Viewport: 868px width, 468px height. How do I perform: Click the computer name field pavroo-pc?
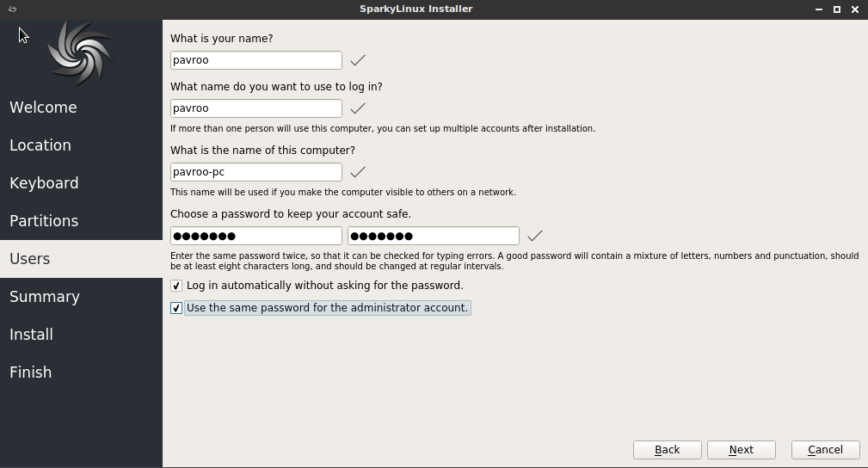coord(256,172)
